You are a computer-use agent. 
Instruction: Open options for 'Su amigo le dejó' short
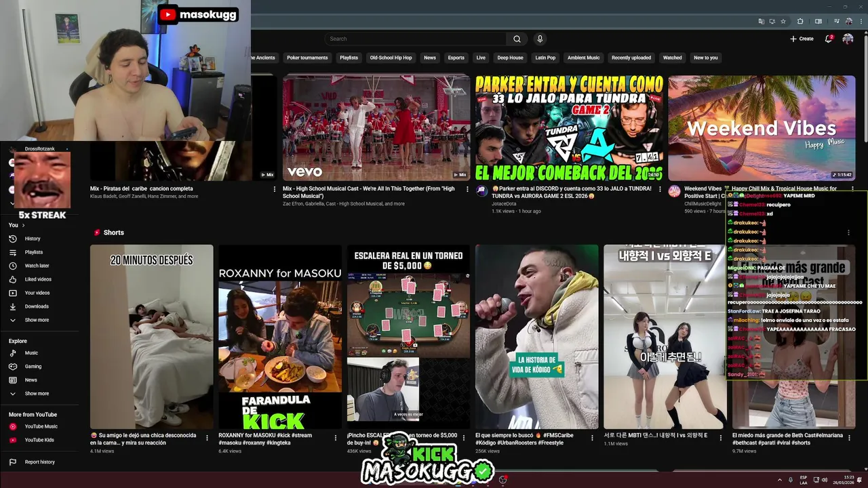click(x=207, y=438)
